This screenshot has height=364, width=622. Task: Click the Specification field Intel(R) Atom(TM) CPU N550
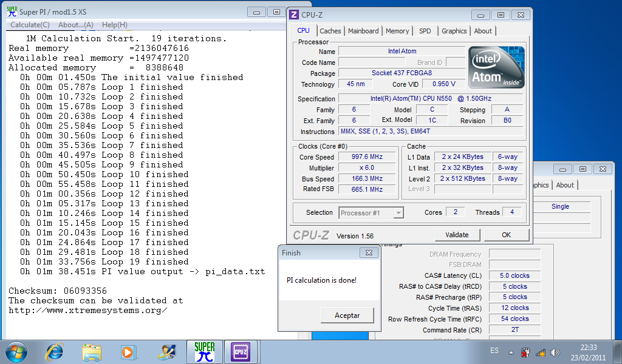[x=431, y=99]
